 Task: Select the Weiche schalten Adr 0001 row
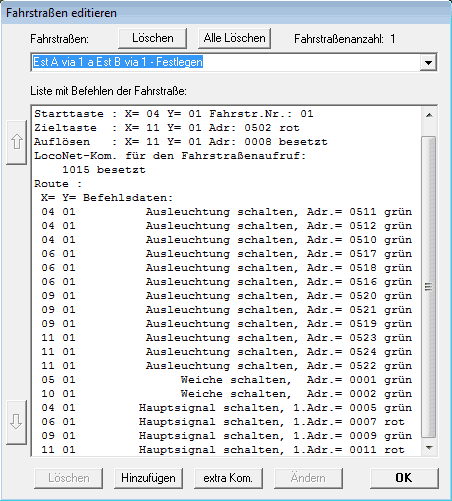(x=227, y=380)
